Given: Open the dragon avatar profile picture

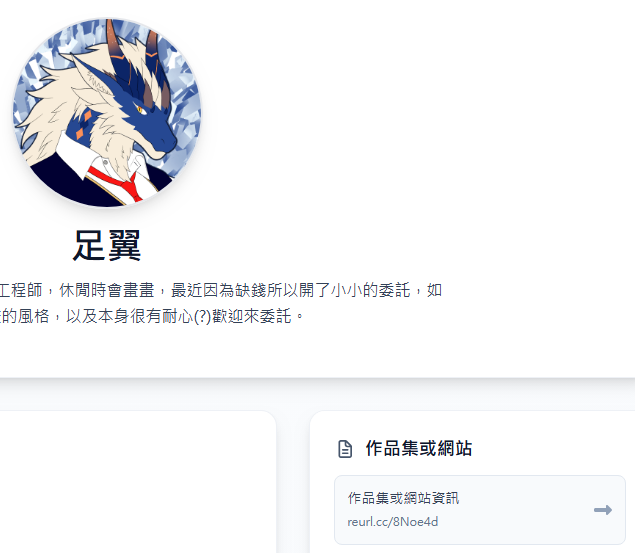Looking at the screenshot, I should pyautogui.click(x=107, y=113).
